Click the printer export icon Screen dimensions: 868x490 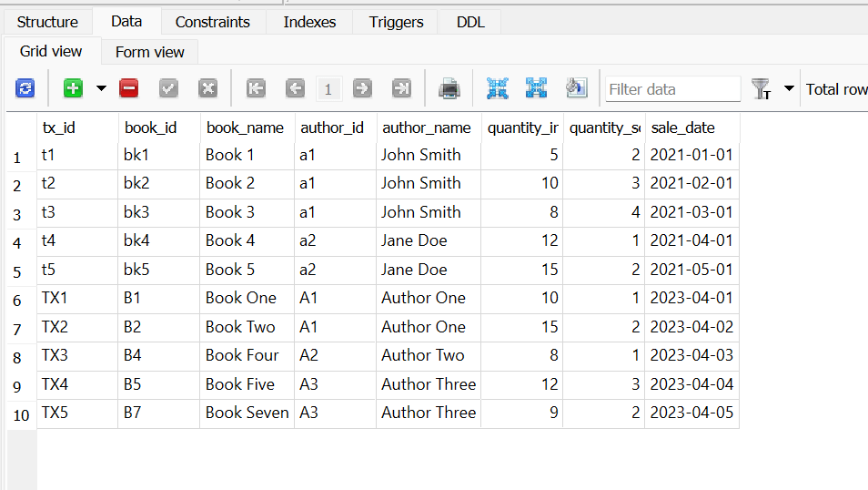click(x=449, y=88)
